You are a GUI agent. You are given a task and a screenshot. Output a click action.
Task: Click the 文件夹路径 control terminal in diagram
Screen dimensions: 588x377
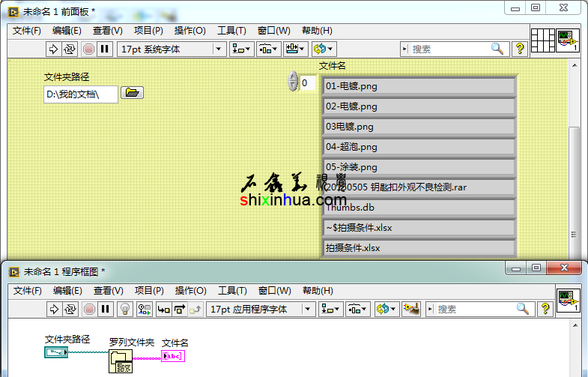[56, 352]
